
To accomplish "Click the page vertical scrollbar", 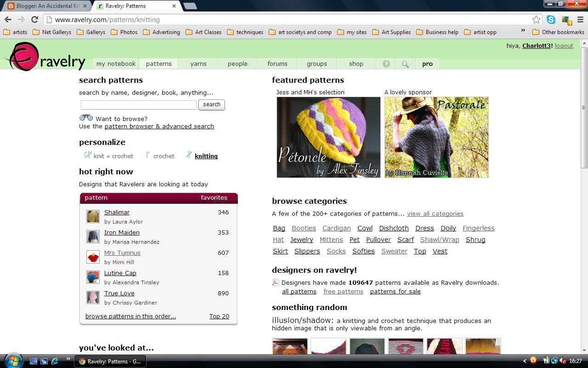I will coord(584,107).
